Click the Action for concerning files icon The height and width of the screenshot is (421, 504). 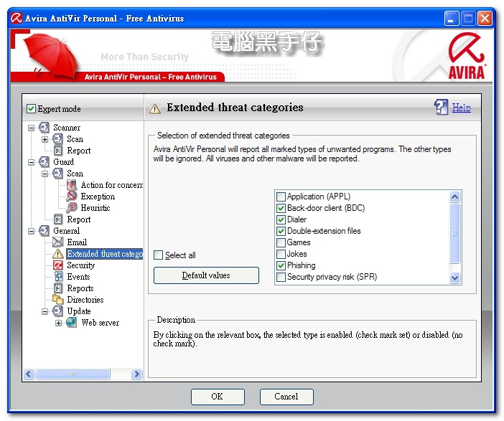click(x=72, y=185)
